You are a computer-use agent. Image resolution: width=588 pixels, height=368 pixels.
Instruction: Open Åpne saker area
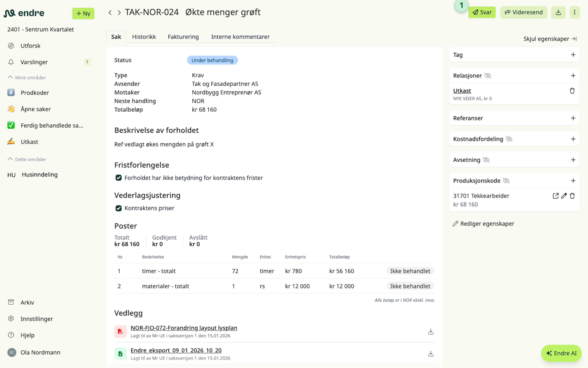point(36,109)
